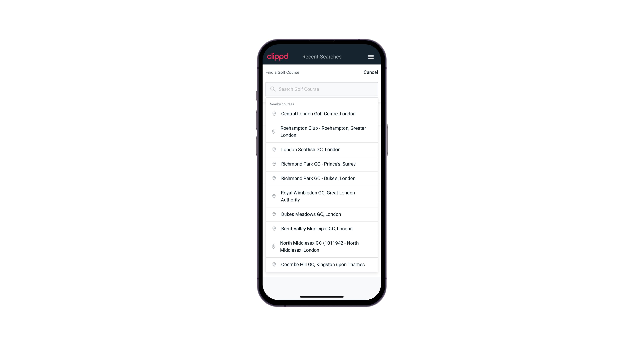Screen dimensions: 644x346
Task: Click the location pin icon for Roehampton Club
Action: click(273, 132)
